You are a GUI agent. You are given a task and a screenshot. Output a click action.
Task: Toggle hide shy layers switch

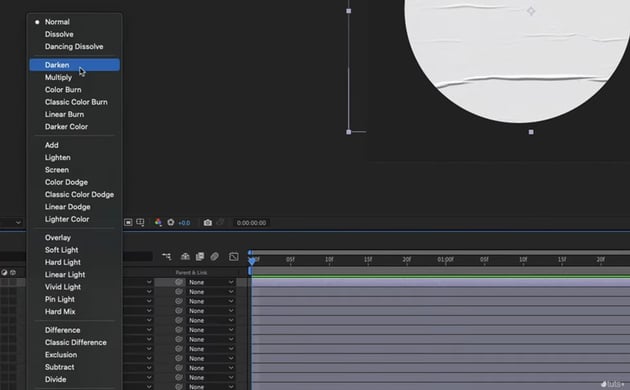185,256
